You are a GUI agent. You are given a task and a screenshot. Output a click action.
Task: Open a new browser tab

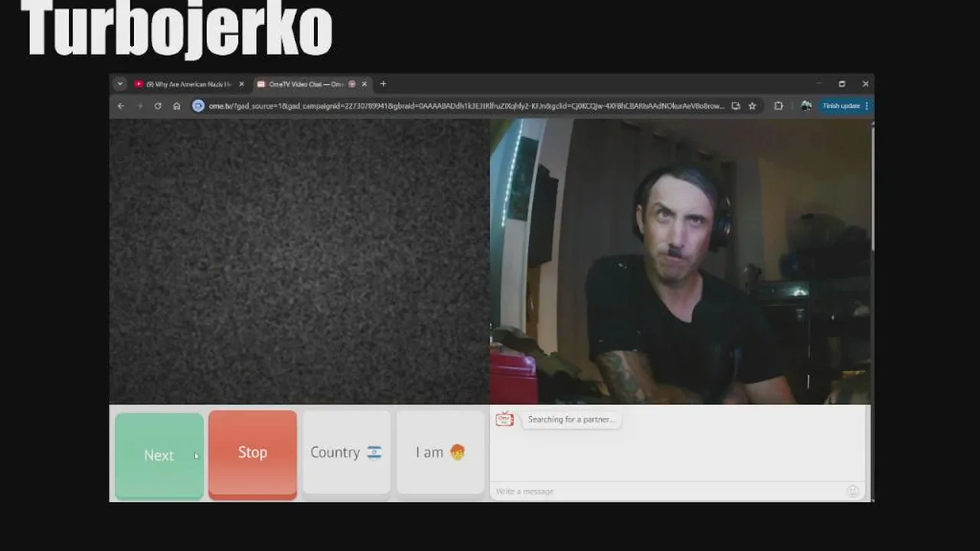[x=383, y=84]
